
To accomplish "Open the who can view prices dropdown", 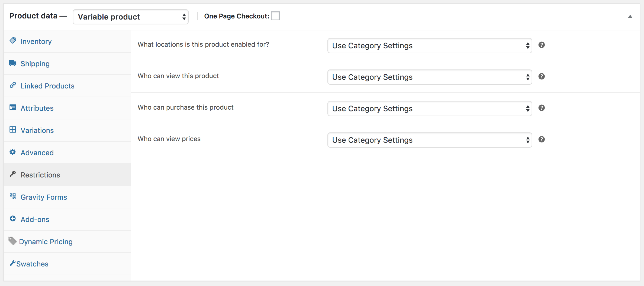I will 430,140.
